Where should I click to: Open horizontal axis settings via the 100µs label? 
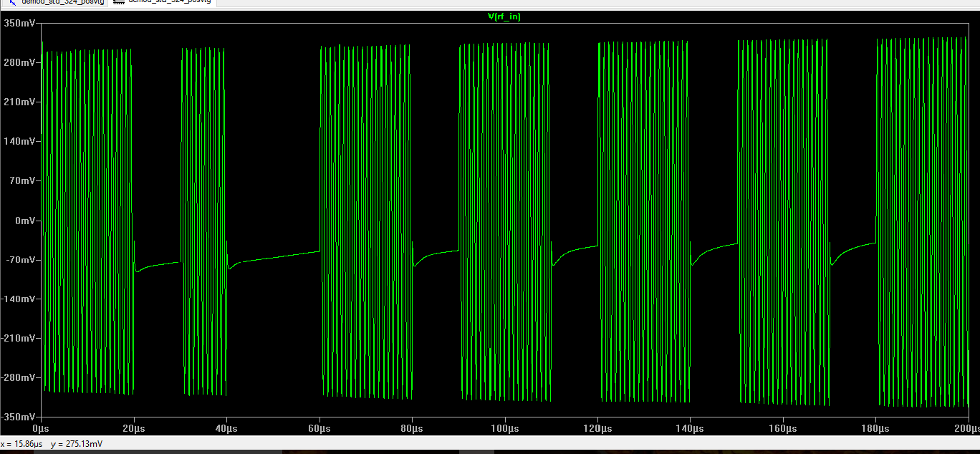[505, 427]
